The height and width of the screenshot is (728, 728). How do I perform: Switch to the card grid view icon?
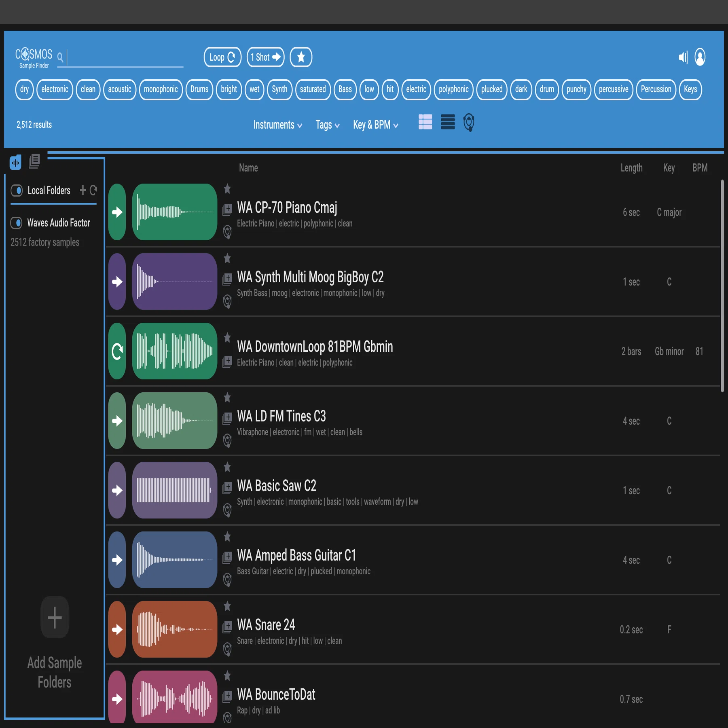(x=425, y=122)
